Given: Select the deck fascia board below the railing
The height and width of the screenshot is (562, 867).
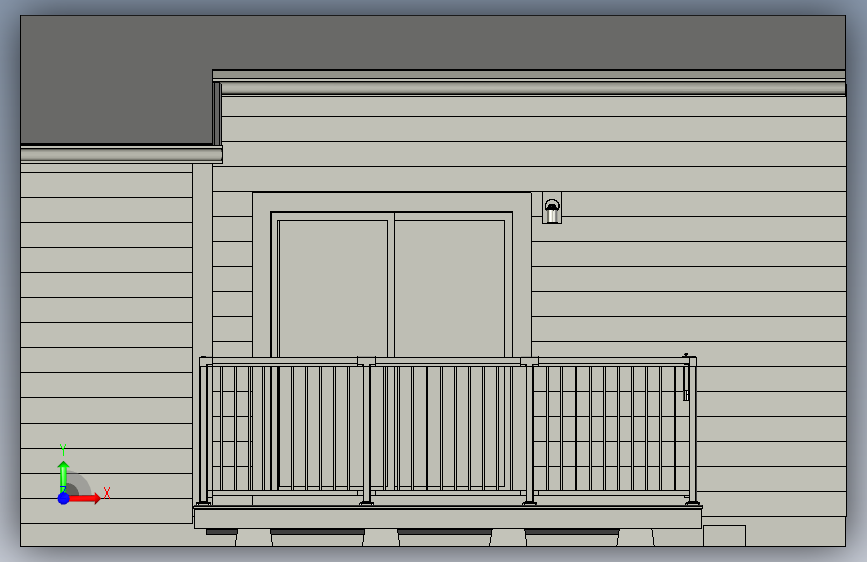Looking at the screenshot, I should (x=448, y=518).
